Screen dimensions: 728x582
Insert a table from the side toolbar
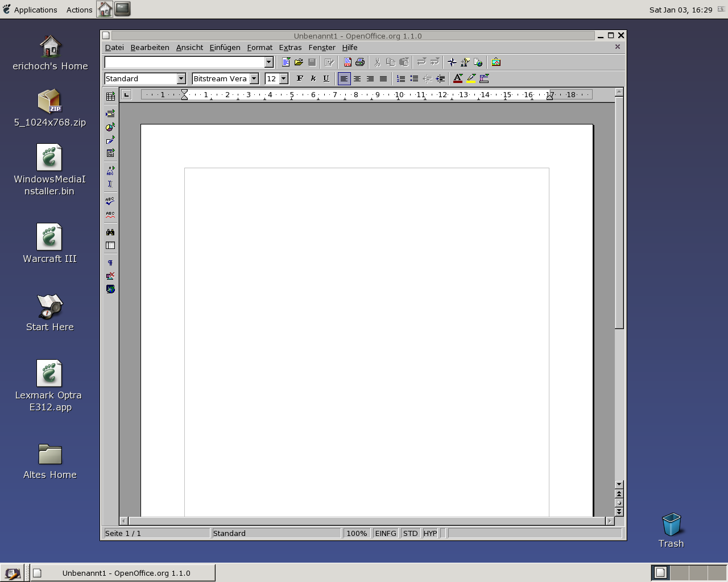pyautogui.click(x=110, y=97)
